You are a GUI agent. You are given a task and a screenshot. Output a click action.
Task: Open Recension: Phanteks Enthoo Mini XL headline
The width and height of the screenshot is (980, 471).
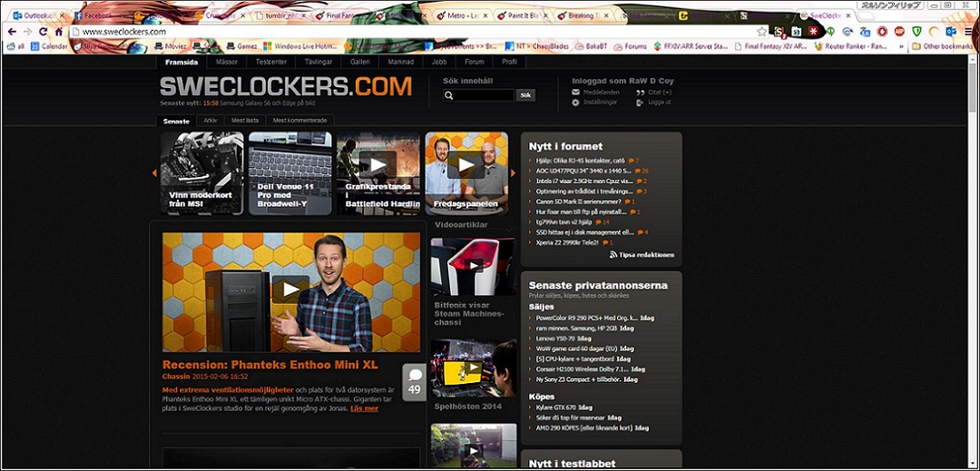coord(270,364)
